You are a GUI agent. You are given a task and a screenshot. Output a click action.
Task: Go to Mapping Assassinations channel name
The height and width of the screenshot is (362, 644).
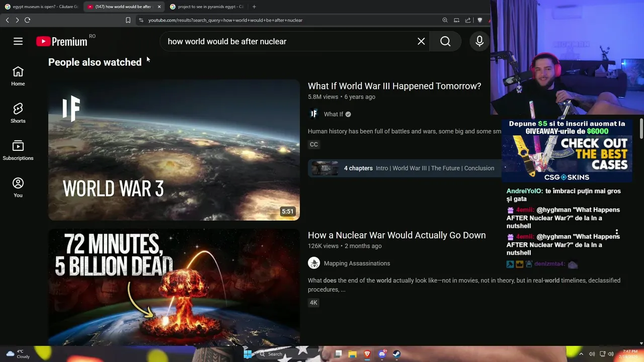(x=357, y=263)
